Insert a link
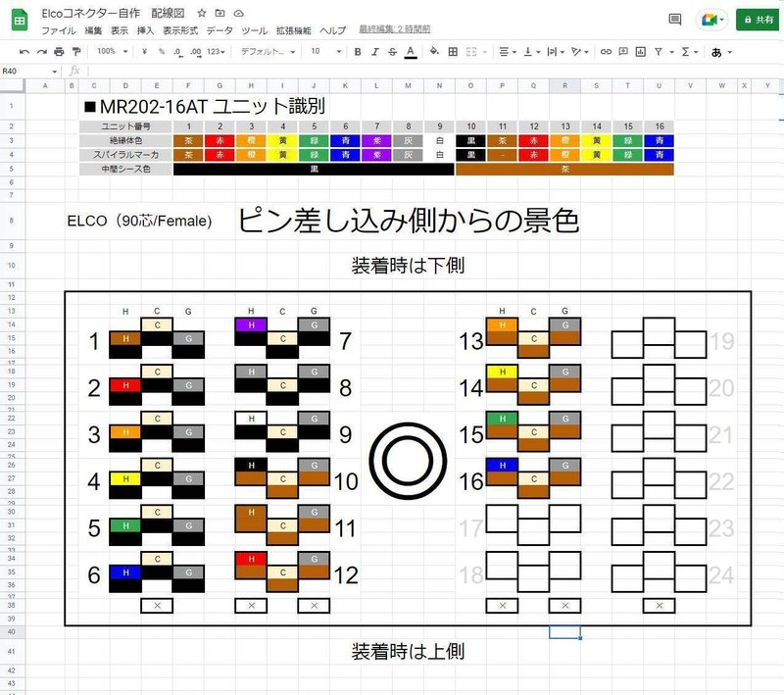 [606, 51]
